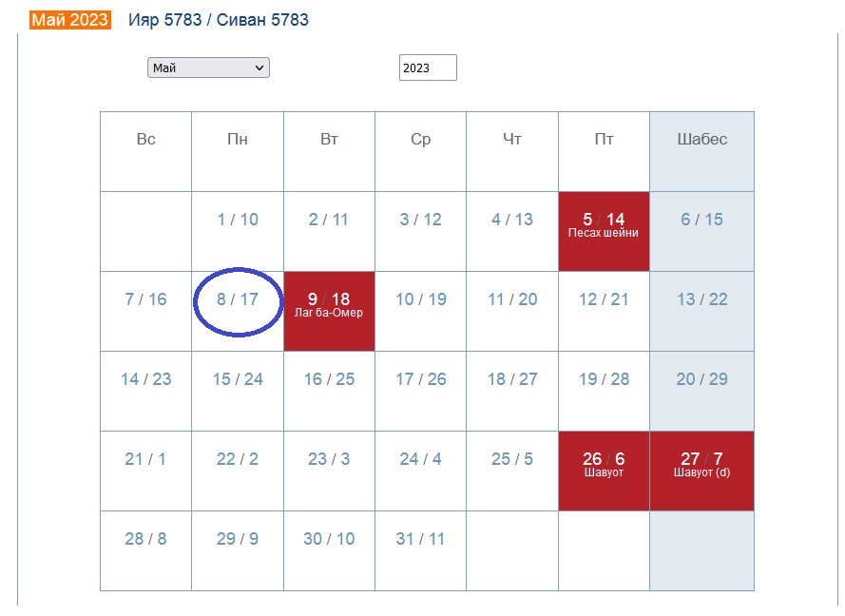845x616 pixels.
Task: Click the Май 2023 orange heading
Action: click(x=70, y=20)
